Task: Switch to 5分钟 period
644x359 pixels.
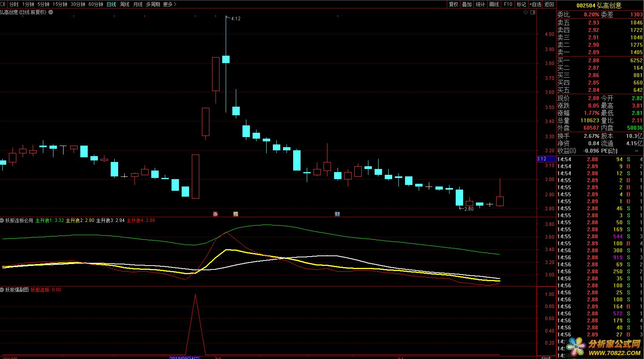Action: pyautogui.click(x=43, y=4)
